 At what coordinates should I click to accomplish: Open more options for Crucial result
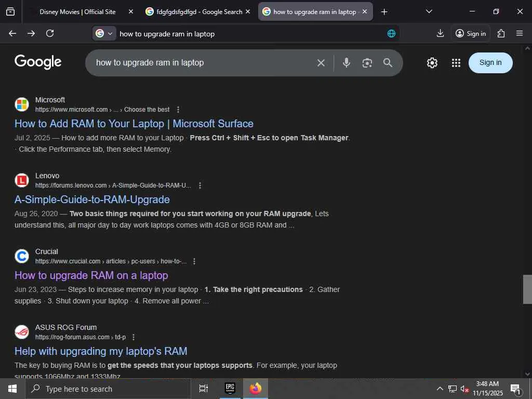point(194,261)
